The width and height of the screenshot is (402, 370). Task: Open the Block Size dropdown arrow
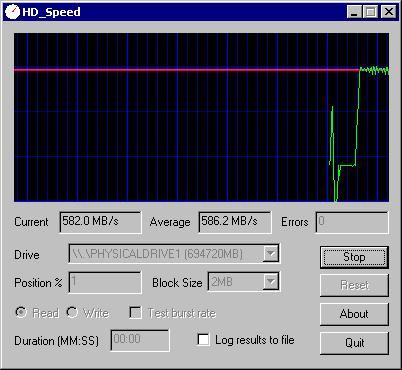(271, 282)
